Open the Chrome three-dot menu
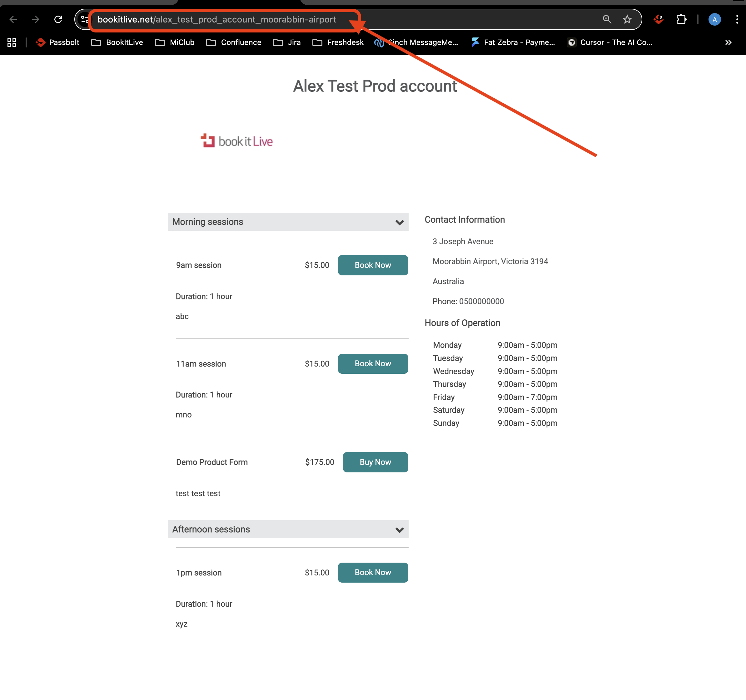Image resolution: width=746 pixels, height=700 pixels. pos(737,19)
